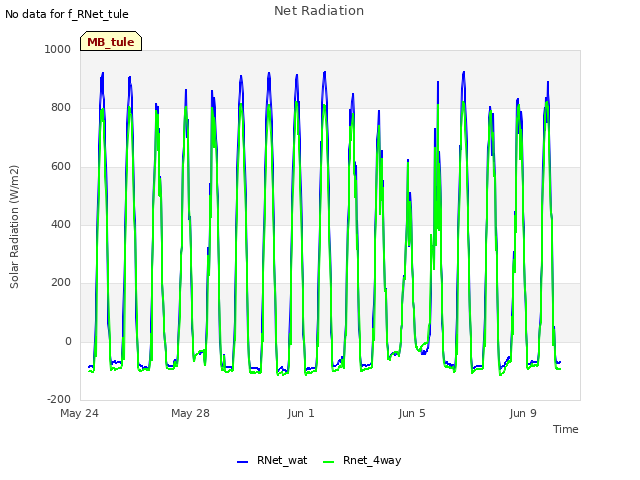Screen dimensions: 640x480
Task: Select the Net Radiation chart title
Action: [319, 11]
